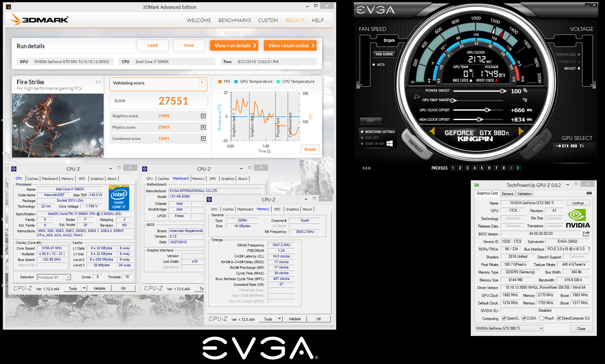Switch to Sensors tab in GPU-Z

tap(507, 194)
